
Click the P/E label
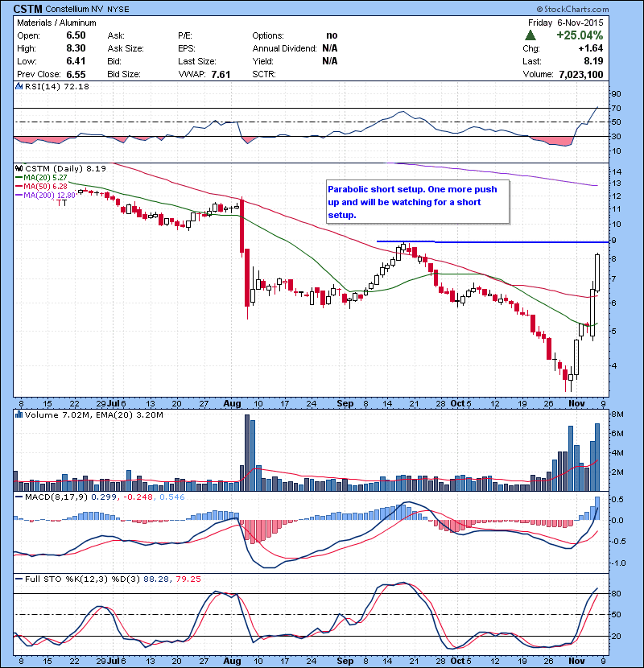[x=185, y=35]
